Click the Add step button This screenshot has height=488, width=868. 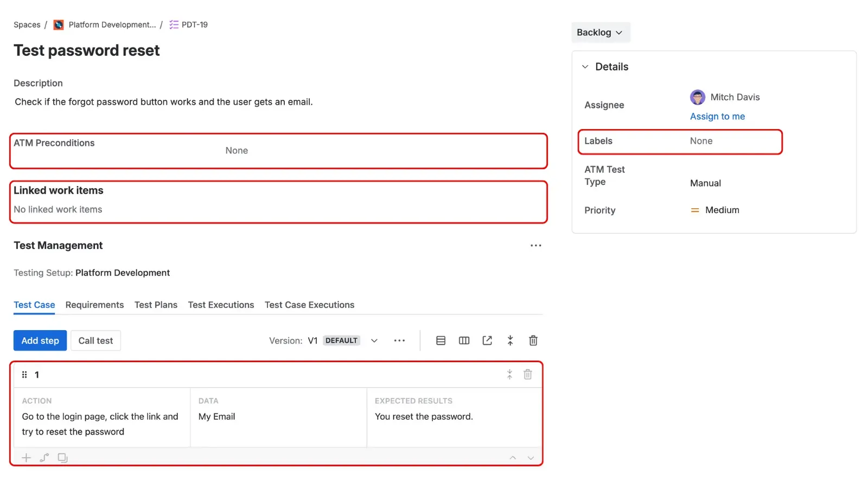[x=40, y=340]
